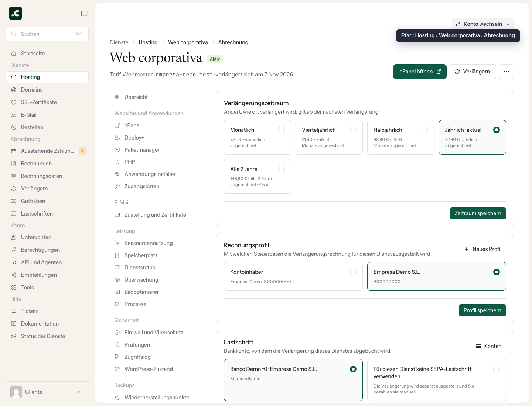The width and height of the screenshot is (532, 406).
Task: Open the more actions ellipsis menu
Action: point(507,72)
